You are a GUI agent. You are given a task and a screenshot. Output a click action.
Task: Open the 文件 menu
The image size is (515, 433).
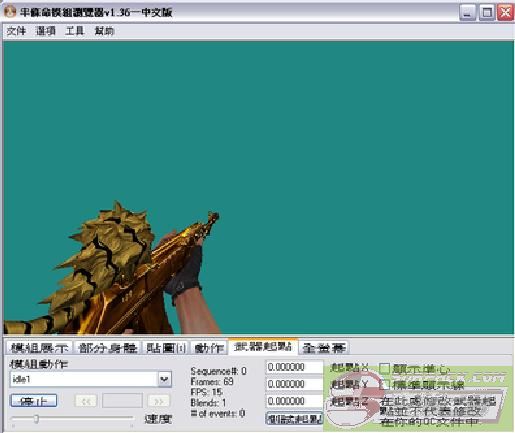coord(16,31)
